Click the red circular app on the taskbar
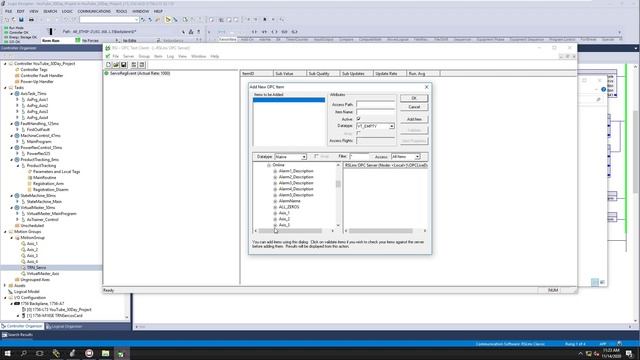The image size is (640, 360). tap(89, 353)
